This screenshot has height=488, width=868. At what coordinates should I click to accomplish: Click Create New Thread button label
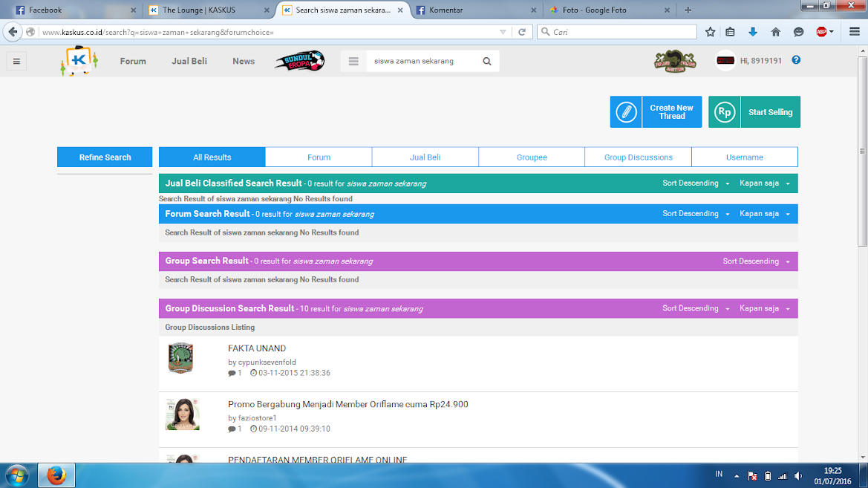(x=671, y=112)
